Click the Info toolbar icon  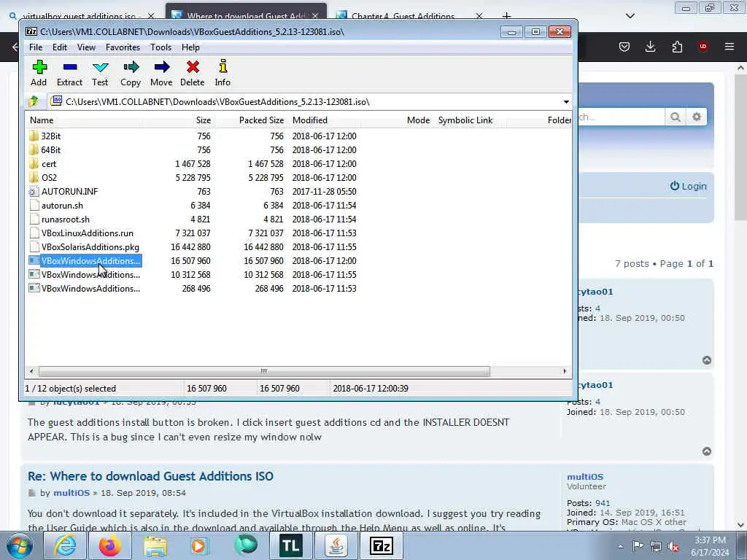click(x=222, y=73)
